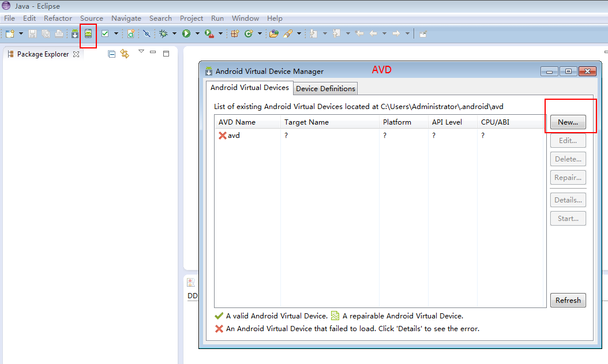Expand the New Java Class dropdown arrow
This screenshot has height=364, width=608.
point(260,33)
